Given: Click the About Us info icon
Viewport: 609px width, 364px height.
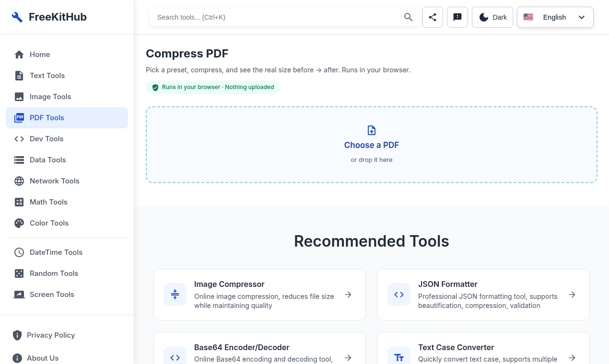Looking at the screenshot, I should pyautogui.click(x=17, y=358).
